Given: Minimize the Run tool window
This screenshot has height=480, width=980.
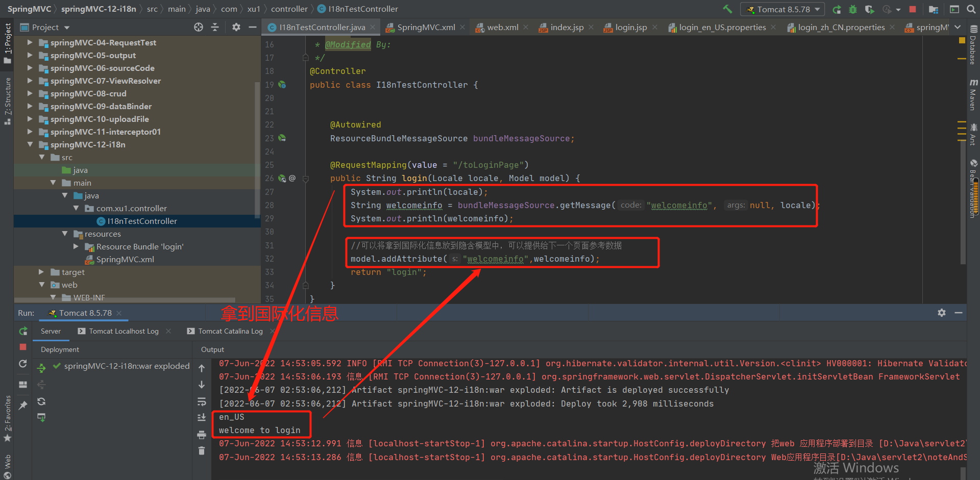Looking at the screenshot, I should 959,313.
